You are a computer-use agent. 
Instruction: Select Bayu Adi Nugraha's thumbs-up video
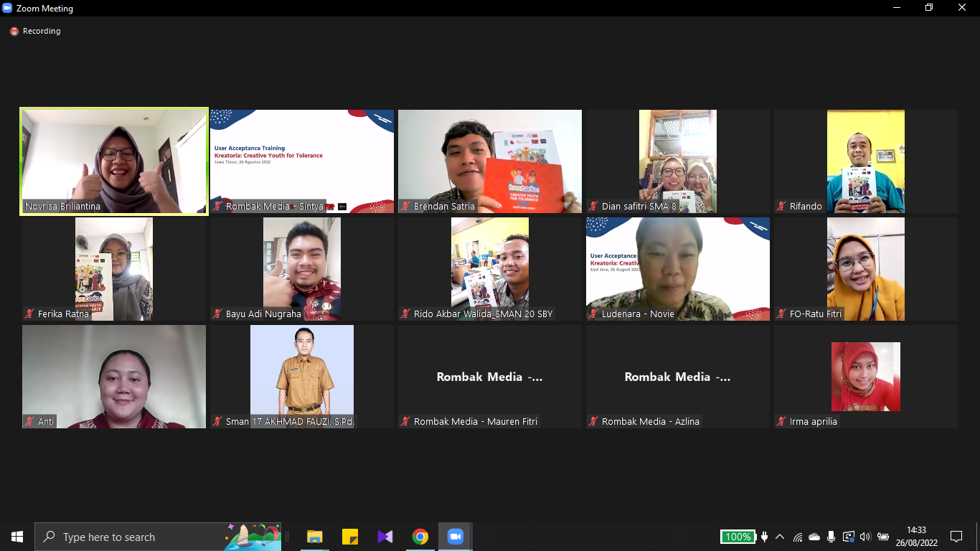click(x=302, y=269)
